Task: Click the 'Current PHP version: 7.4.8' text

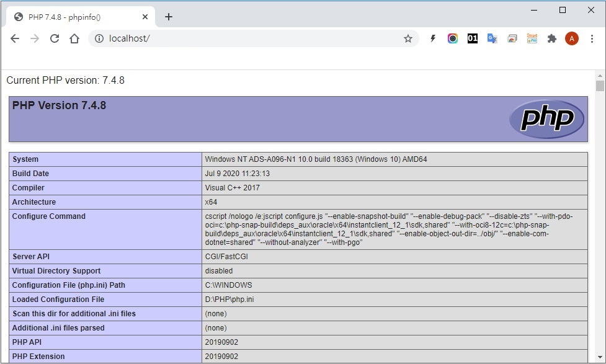Action: coord(65,81)
